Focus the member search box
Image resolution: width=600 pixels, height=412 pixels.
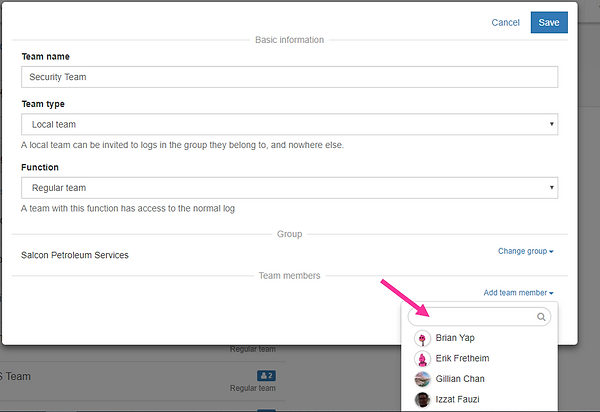coord(479,317)
